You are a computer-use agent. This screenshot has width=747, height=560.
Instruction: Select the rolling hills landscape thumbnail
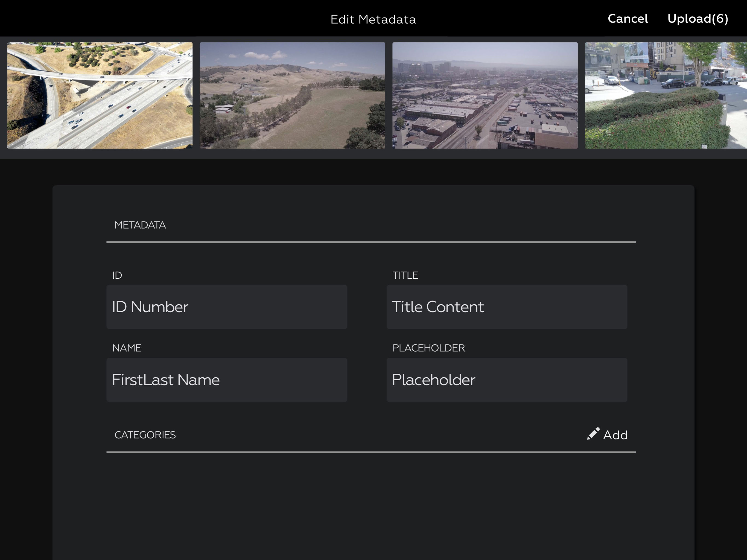click(x=293, y=95)
